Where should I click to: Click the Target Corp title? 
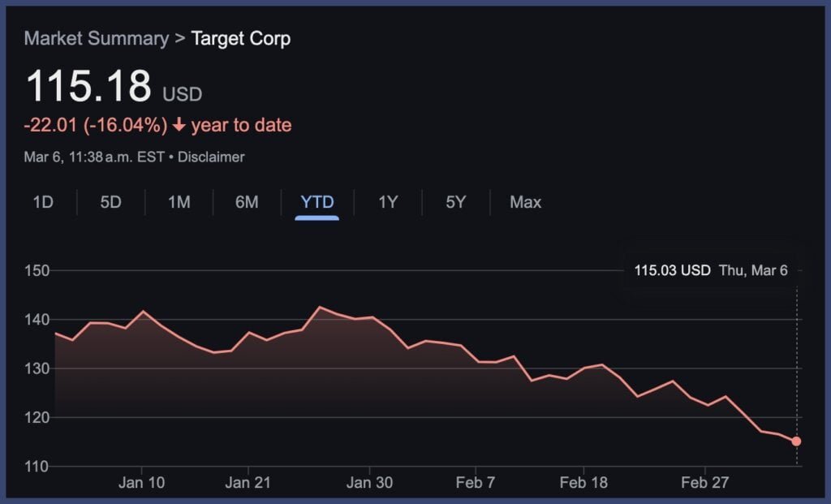tap(241, 38)
